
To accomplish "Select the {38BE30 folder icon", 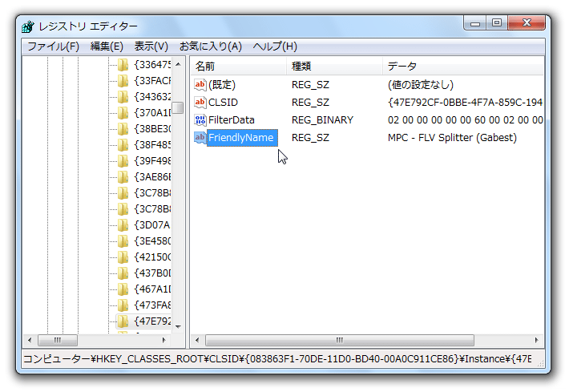I will coord(123,128).
